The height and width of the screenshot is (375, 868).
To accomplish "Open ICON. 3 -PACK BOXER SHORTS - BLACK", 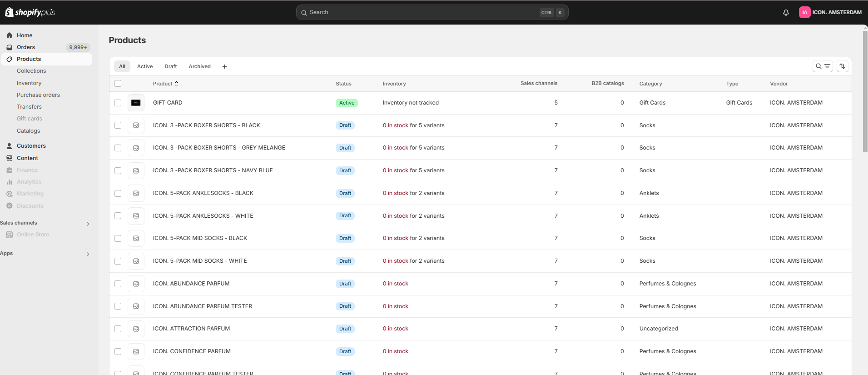I will click(x=207, y=125).
